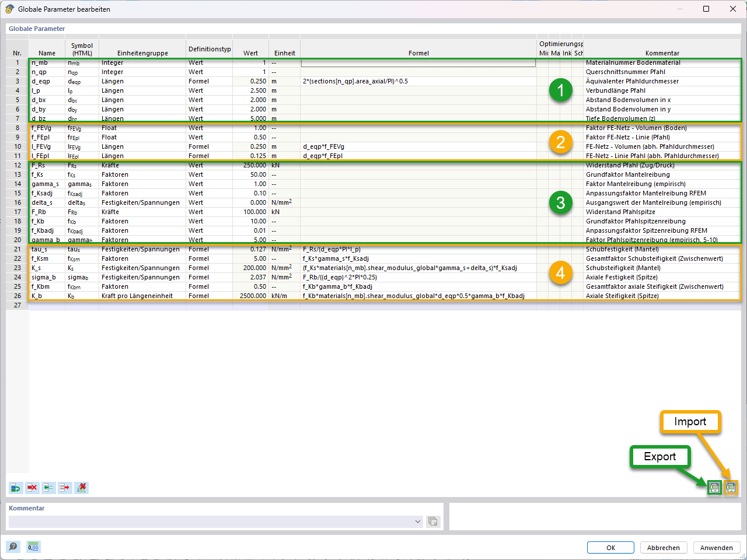Click 'Float' unit group in the f_FEpl row
The image size is (747, 560).
109,137
